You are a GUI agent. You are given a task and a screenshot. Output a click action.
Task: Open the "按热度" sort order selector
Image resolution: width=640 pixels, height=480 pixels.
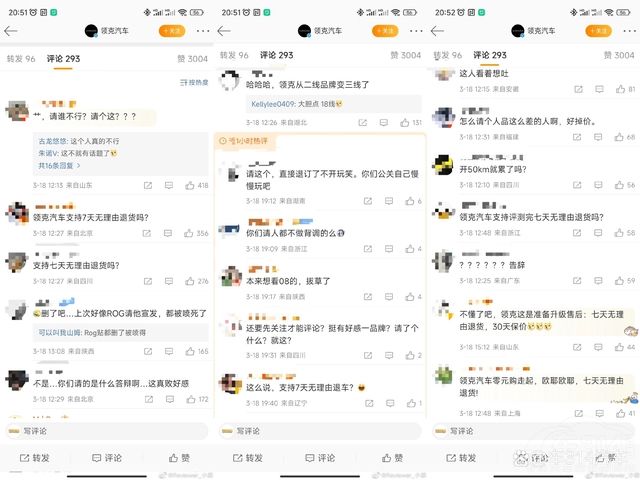click(x=194, y=82)
